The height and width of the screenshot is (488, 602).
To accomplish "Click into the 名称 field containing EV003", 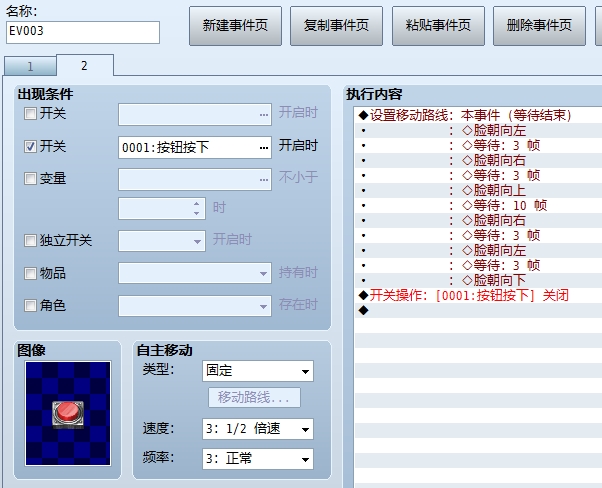I will (x=83, y=32).
